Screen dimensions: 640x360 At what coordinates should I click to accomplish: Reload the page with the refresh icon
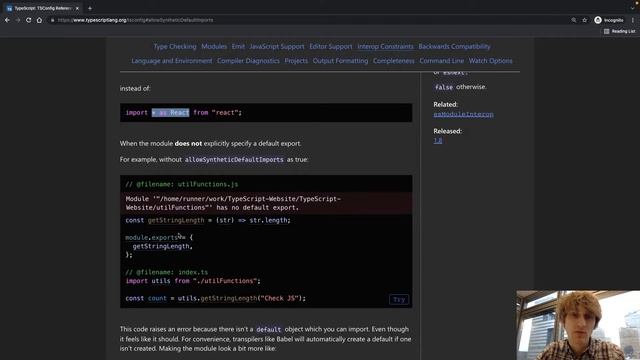point(29,20)
